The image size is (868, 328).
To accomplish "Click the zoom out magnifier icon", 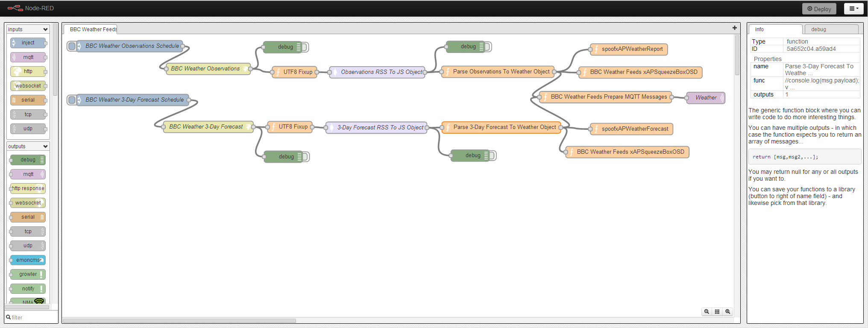I will coord(707,312).
